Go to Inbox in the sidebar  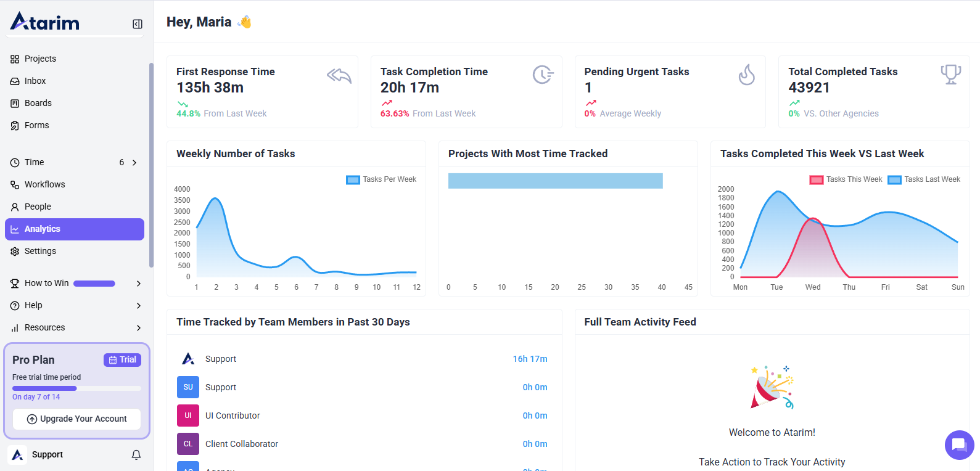pos(35,81)
